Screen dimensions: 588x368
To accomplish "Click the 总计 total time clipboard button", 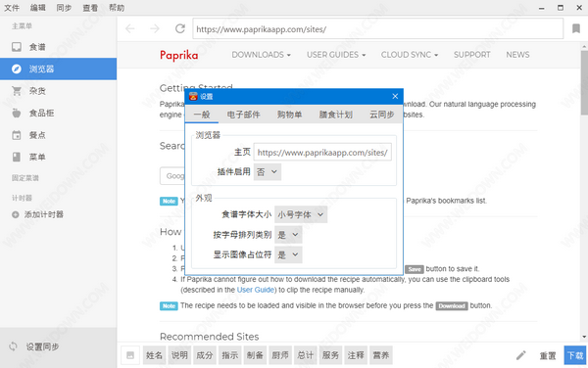I will (305, 355).
